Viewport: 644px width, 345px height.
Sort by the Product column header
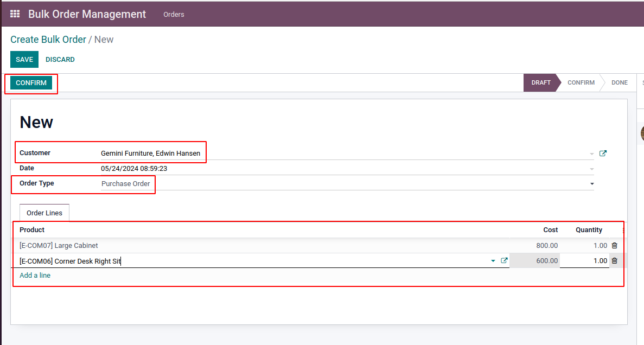tap(32, 229)
